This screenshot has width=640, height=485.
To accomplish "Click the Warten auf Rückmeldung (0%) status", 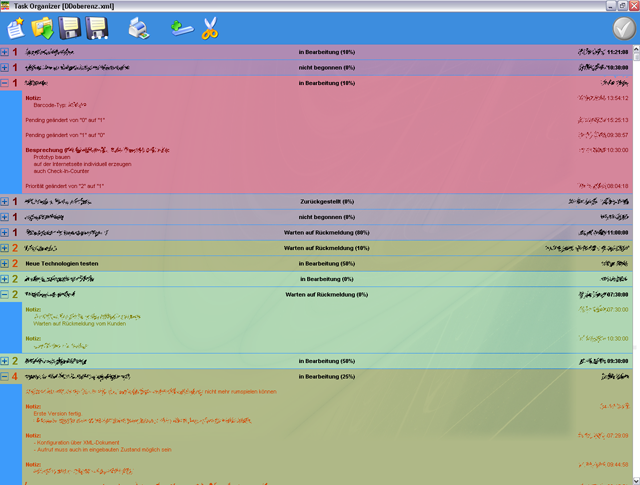I will click(x=327, y=295).
